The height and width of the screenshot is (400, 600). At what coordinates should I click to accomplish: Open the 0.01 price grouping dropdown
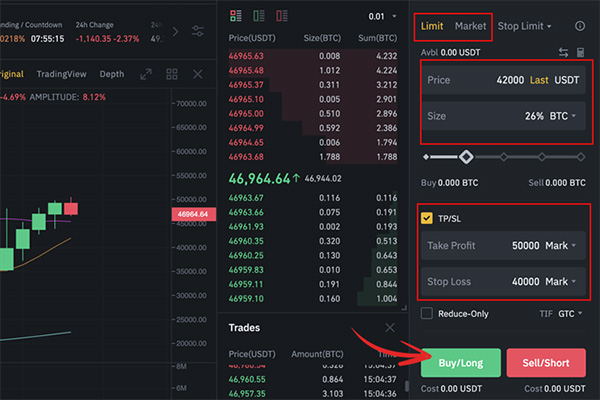(x=381, y=17)
